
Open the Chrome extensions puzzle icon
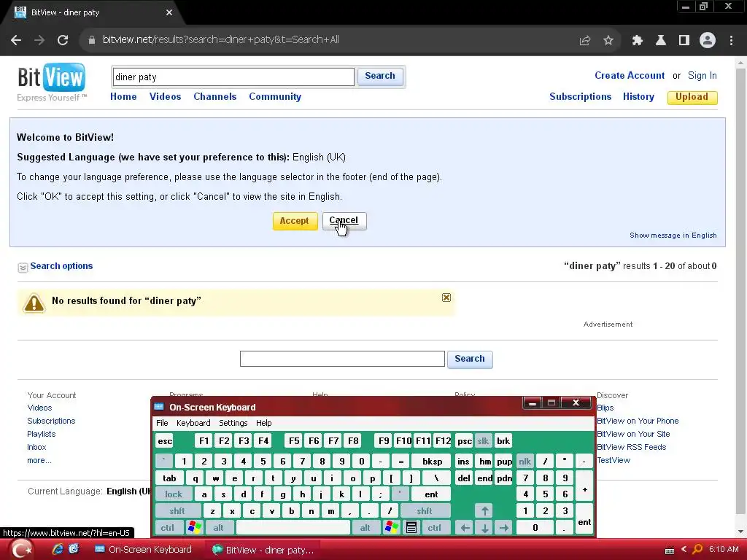(637, 41)
